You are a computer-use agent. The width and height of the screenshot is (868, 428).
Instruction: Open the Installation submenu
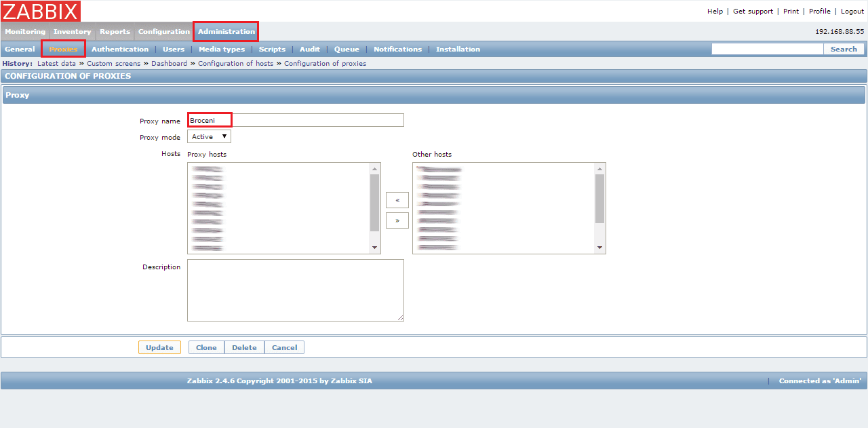pyautogui.click(x=458, y=49)
